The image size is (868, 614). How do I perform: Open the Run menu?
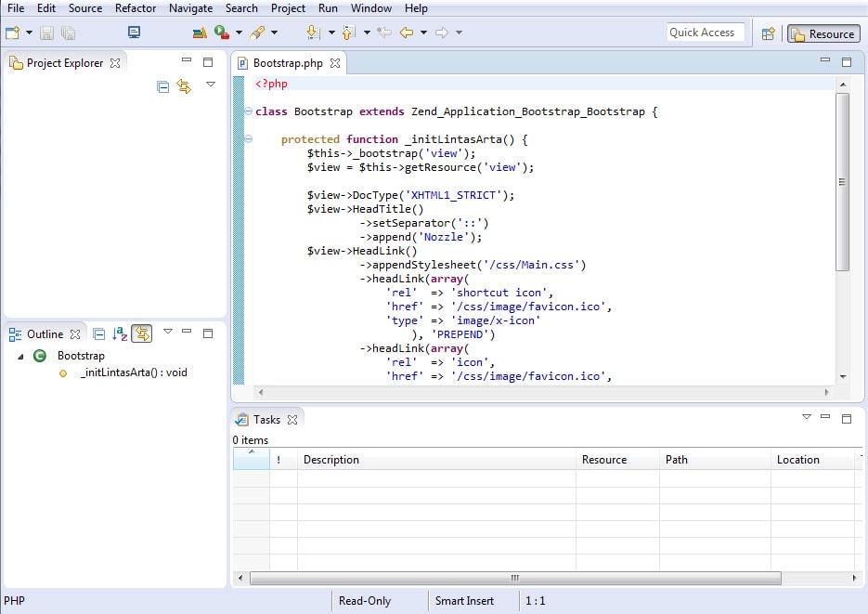point(328,8)
